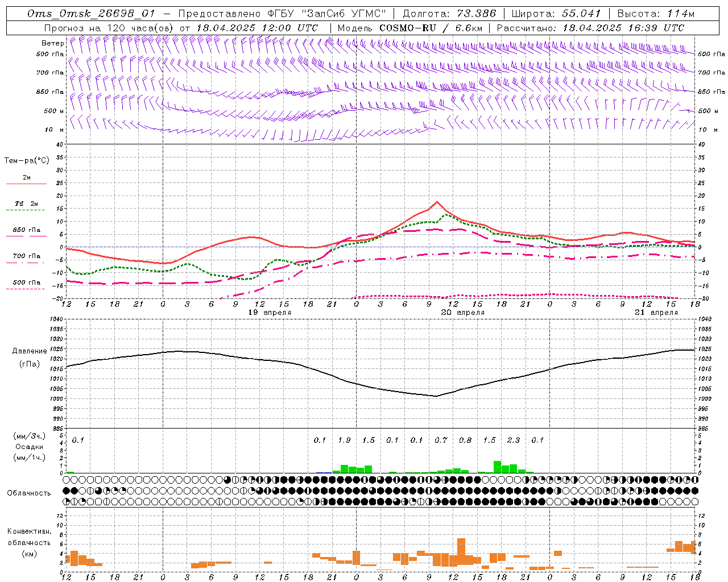Image resolution: width=728 pixels, height=582 pixels.
Task: Click the 20 апреля date label
Action: (x=462, y=313)
